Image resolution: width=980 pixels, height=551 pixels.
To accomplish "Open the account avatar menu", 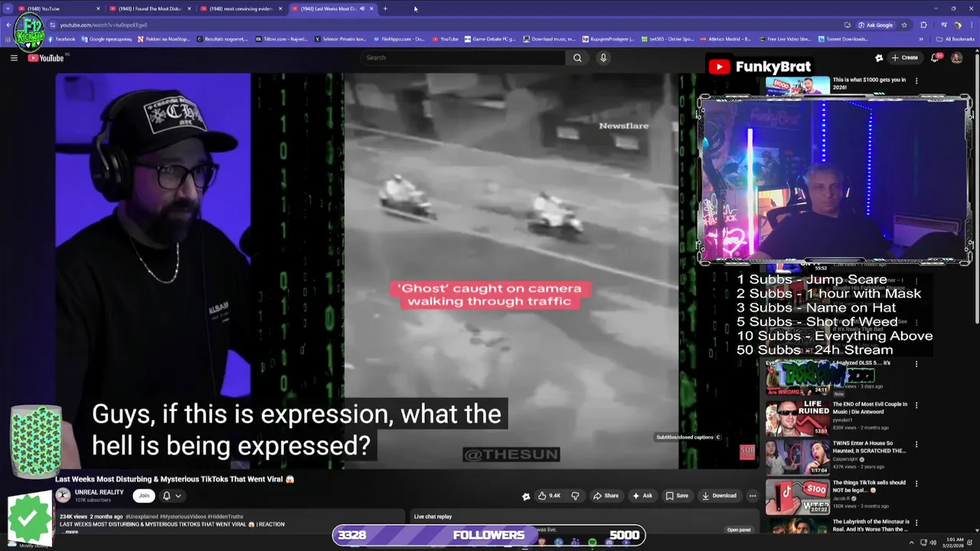I will [x=956, y=57].
